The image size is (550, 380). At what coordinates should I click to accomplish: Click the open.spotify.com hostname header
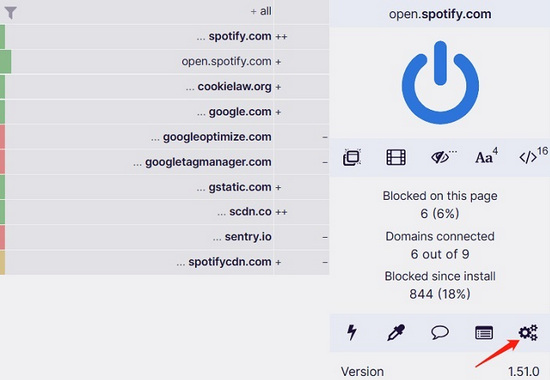[440, 14]
